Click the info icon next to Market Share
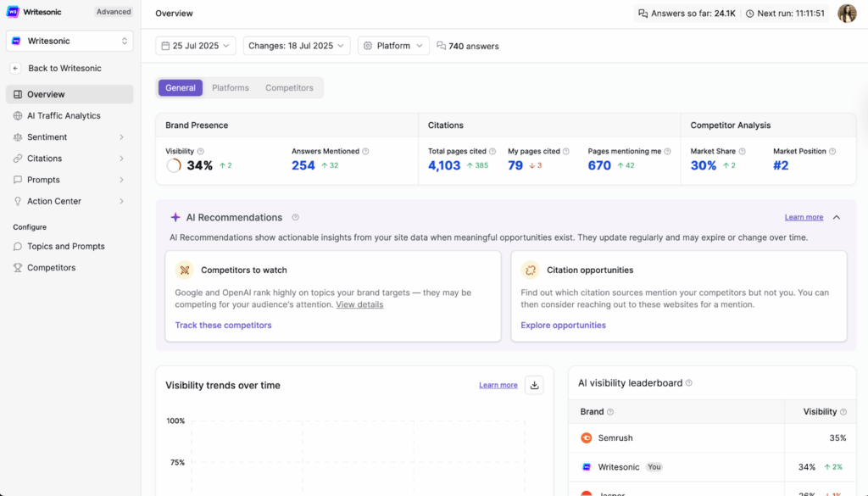The width and height of the screenshot is (868, 496). 742,151
